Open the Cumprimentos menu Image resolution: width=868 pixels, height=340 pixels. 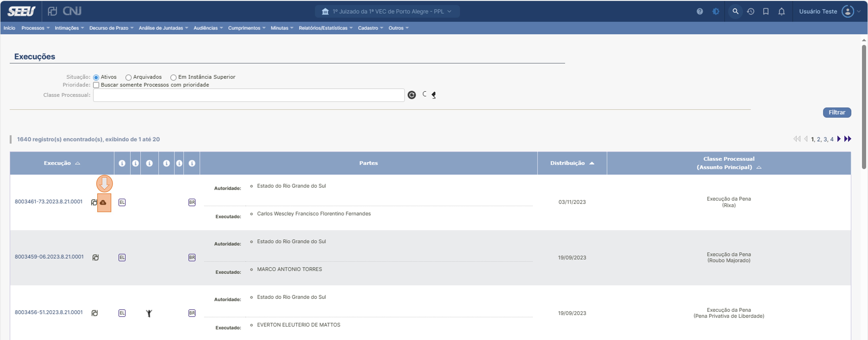(247, 28)
